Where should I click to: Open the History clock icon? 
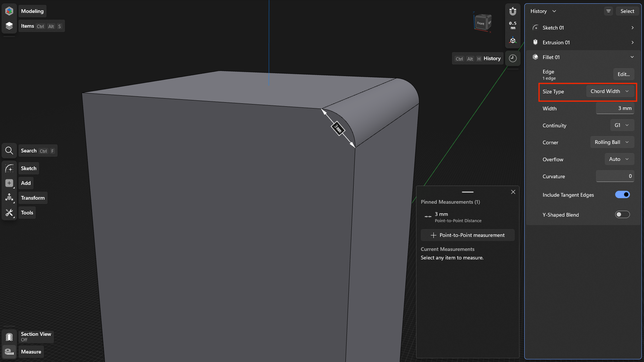click(513, 58)
